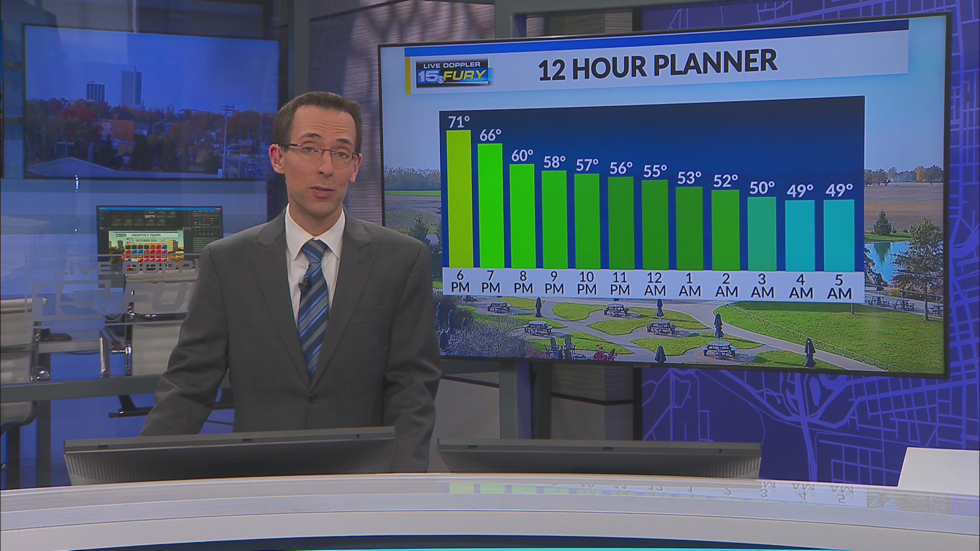This screenshot has width=980, height=551.
Task: Click the 8 PM time label
Action: tap(523, 282)
